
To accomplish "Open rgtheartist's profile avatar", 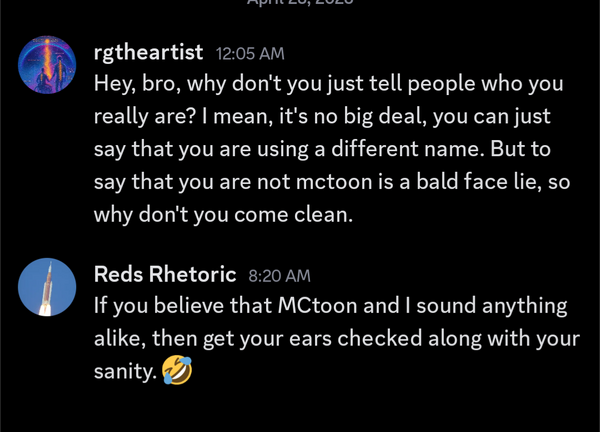I will pos(47,65).
